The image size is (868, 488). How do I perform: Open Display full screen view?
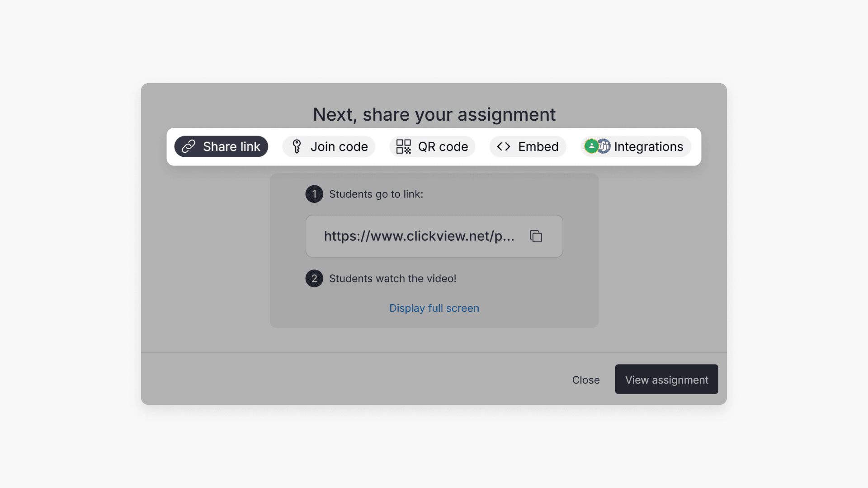[x=434, y=308]
